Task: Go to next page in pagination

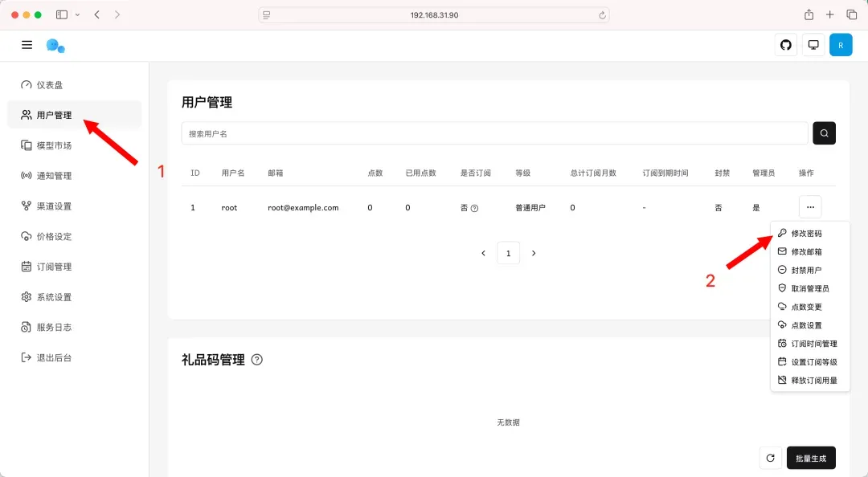Action: 534,253
